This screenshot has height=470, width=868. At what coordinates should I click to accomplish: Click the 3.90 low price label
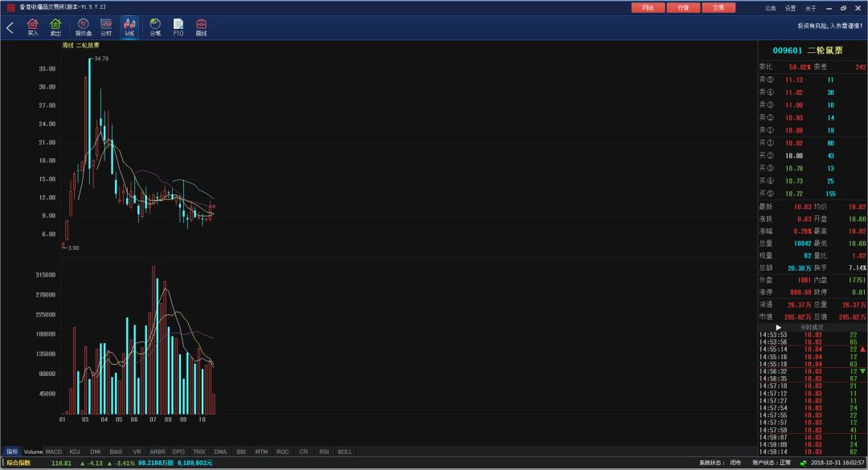73,248
